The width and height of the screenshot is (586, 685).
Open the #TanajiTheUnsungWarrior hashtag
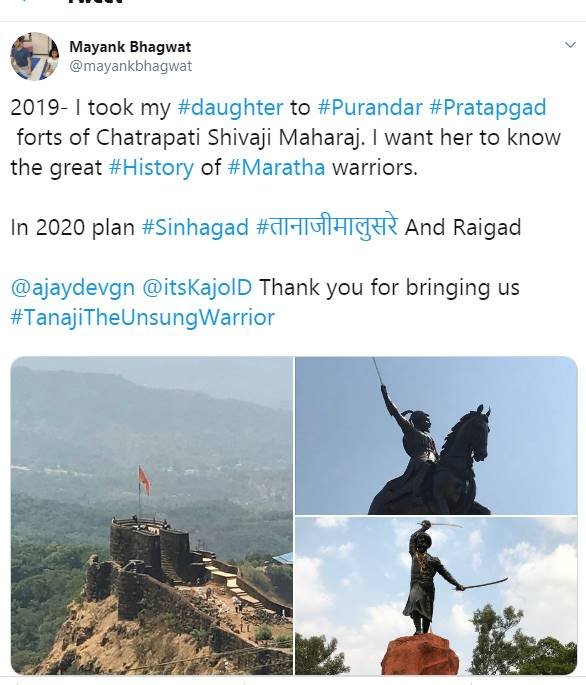pos(142,318)
